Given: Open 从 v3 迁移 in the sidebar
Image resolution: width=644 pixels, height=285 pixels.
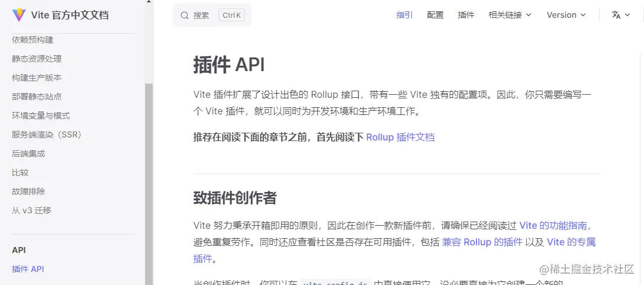Looking at the screenshot, I should coord(31,210).
